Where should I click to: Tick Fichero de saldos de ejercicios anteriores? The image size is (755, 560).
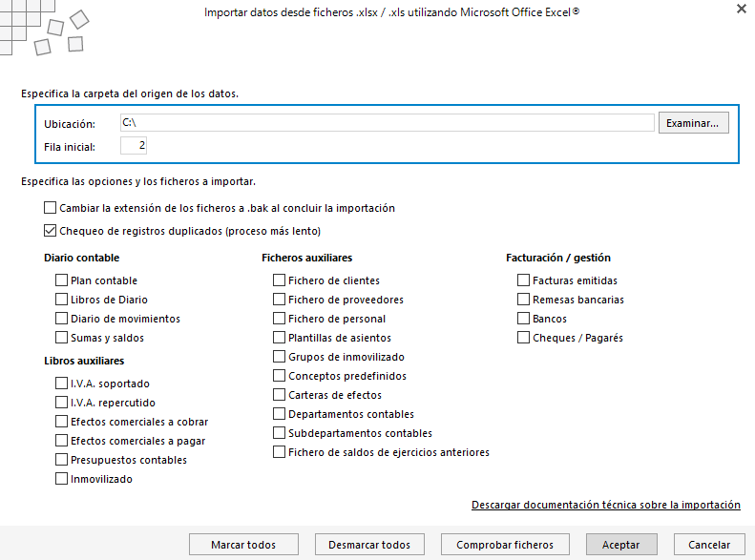(x=280, y=452)
